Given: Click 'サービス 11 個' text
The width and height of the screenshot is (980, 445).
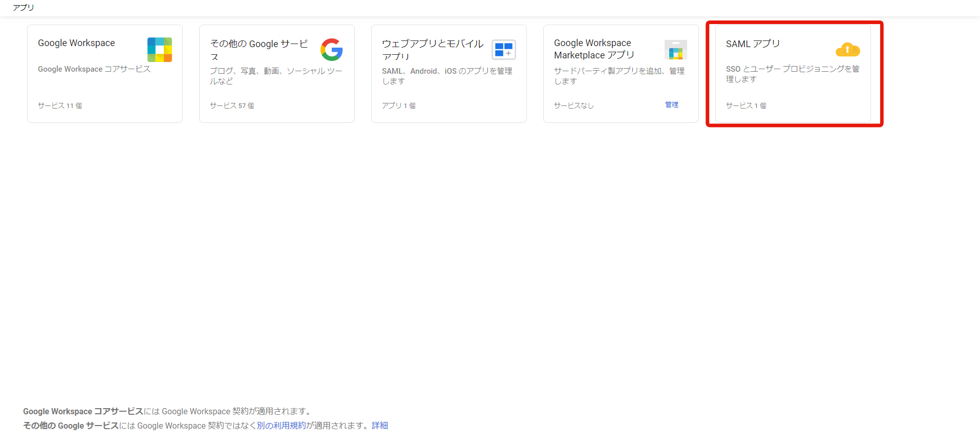Looking at the screenshot, I should [x=60, y=105].
